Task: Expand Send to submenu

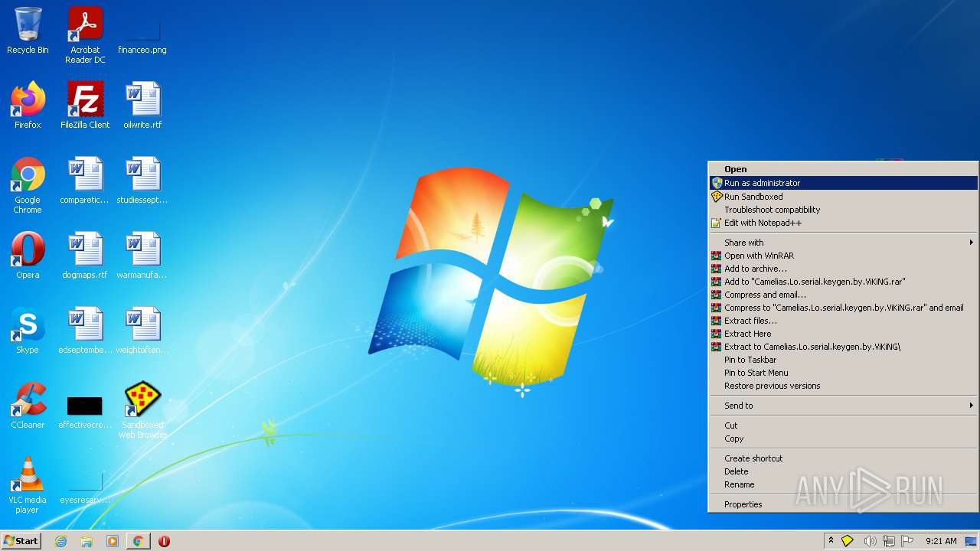Action: pyautogui.click(x=843, y=406)
